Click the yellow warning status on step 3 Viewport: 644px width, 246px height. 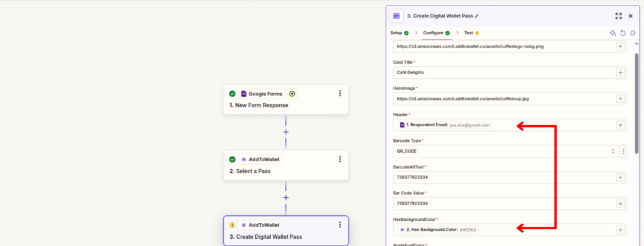[232, 225]
